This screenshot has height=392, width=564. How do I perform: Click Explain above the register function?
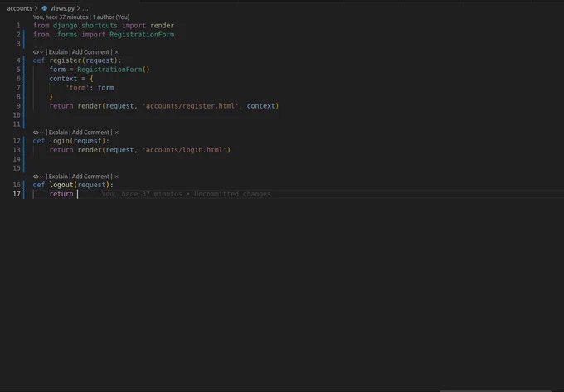(58, 52)
